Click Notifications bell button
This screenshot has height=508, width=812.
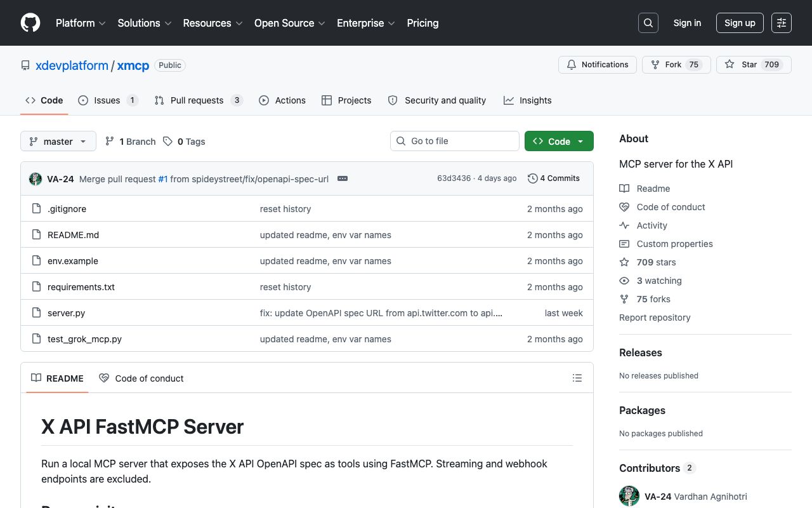point(597,65)
